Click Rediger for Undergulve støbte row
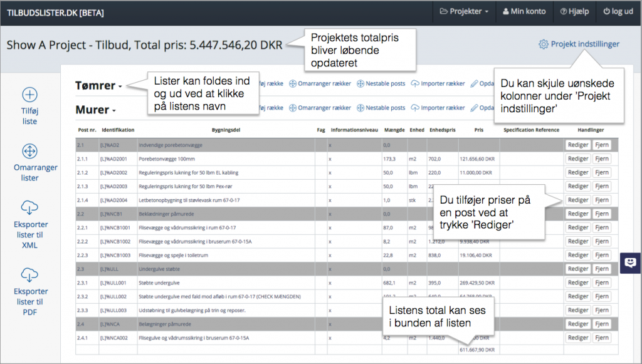 click(x=577, y=269)
